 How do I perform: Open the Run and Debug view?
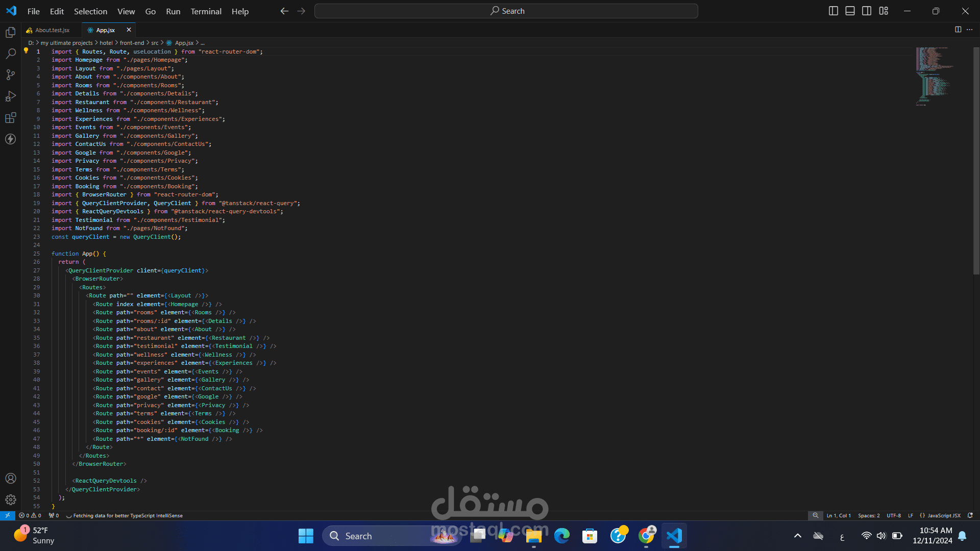point(10,96)
